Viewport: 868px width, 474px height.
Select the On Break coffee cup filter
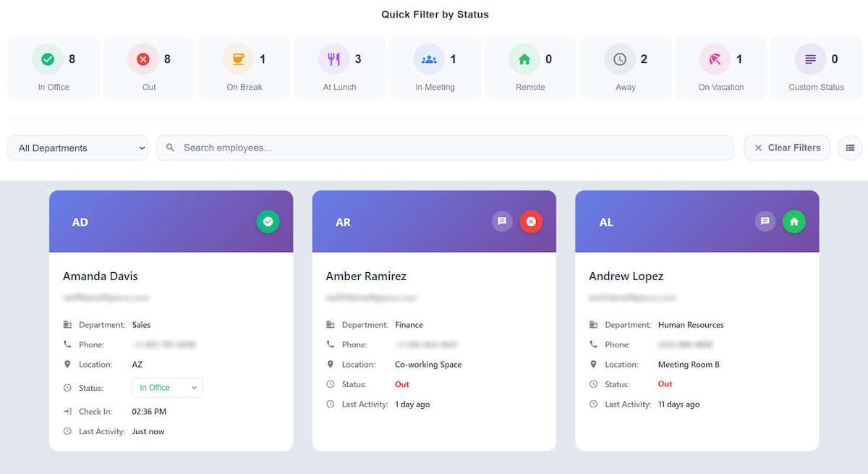click(x=238, y=59)
